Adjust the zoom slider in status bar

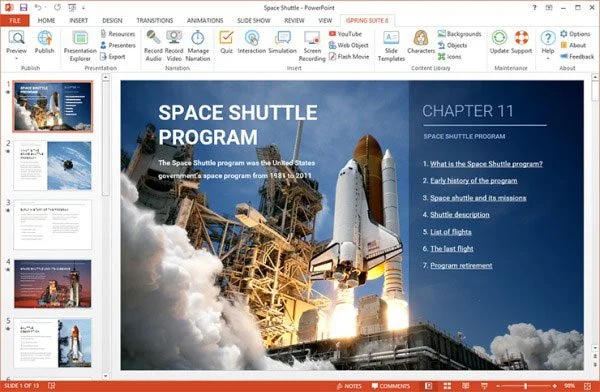(526, 386)
